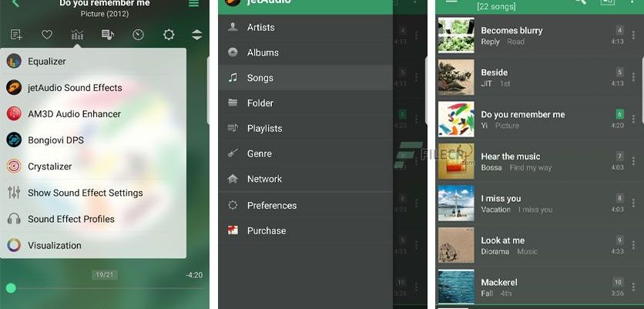
Task: Select Songs in the jetAudio drawer
Action: tap(306, 78)
